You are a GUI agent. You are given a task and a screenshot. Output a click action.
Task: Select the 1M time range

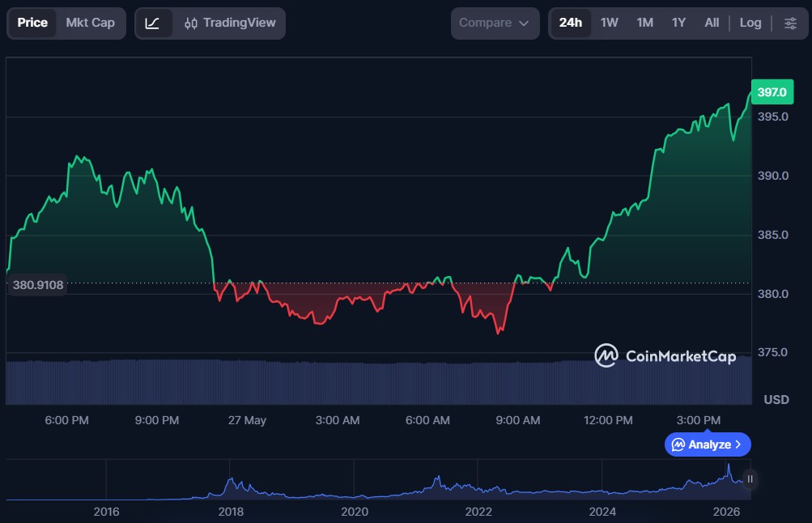point(644,23)
